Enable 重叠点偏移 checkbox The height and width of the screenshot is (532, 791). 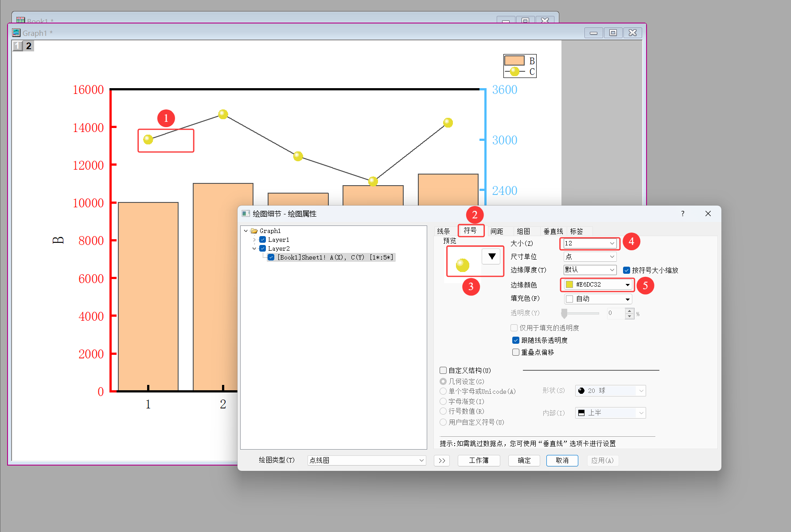[516, 352]
